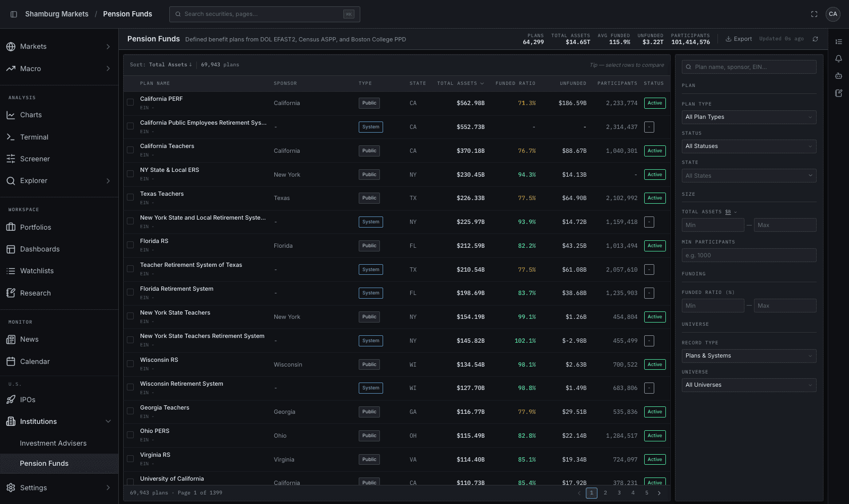The image size is (849, 504).
Task: Click the IPOs rocket icon
Action: click(x=11, y=399)
